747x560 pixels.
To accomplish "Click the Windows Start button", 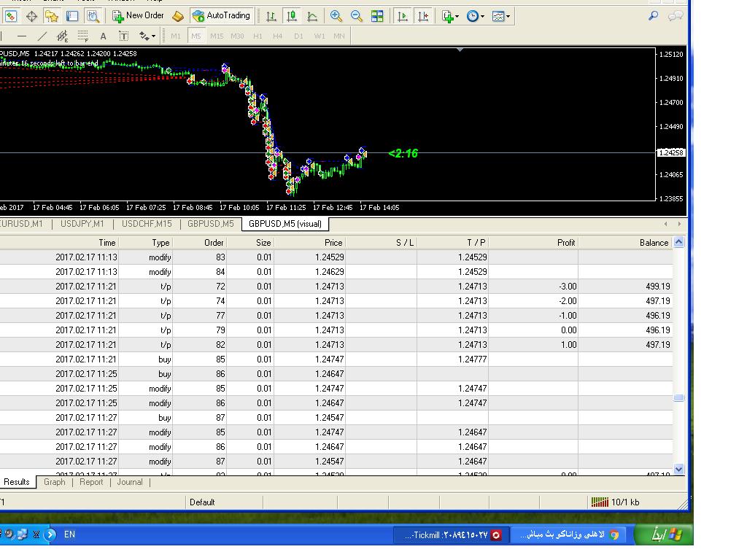I will pos(665,534).
